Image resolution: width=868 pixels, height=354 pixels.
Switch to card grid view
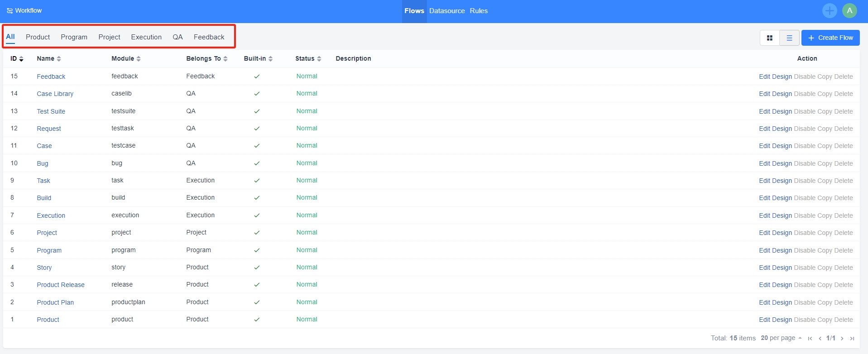(x=769, y=38)
